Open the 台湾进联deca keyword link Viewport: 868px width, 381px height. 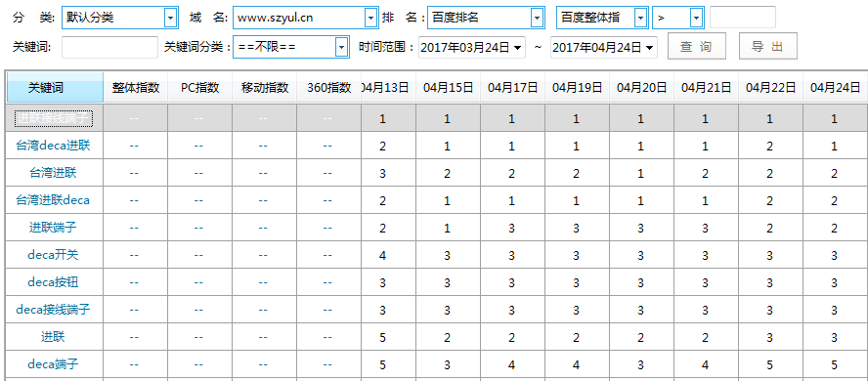click(x=53, y=200)
